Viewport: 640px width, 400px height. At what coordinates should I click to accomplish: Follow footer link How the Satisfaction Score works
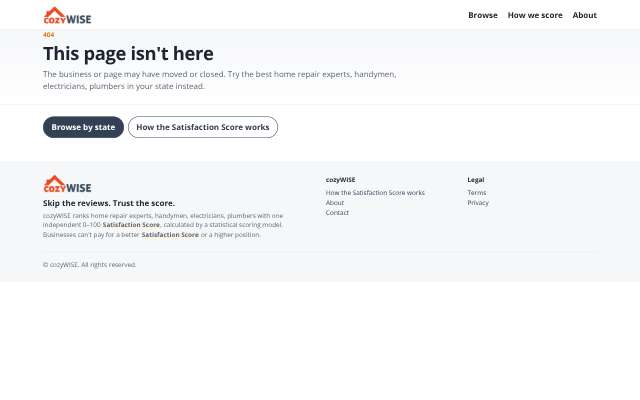tap(375, 192)
